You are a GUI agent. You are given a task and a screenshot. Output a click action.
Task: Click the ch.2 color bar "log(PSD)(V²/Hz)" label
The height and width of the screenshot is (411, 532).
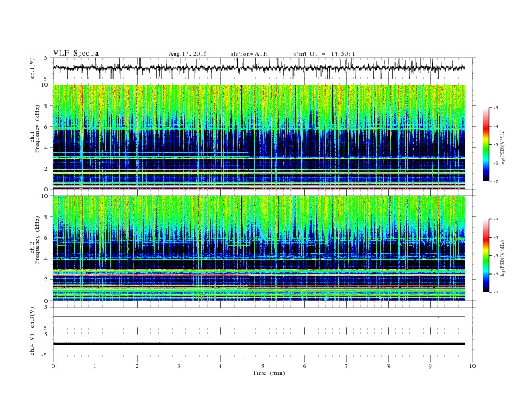click(502, 258)
